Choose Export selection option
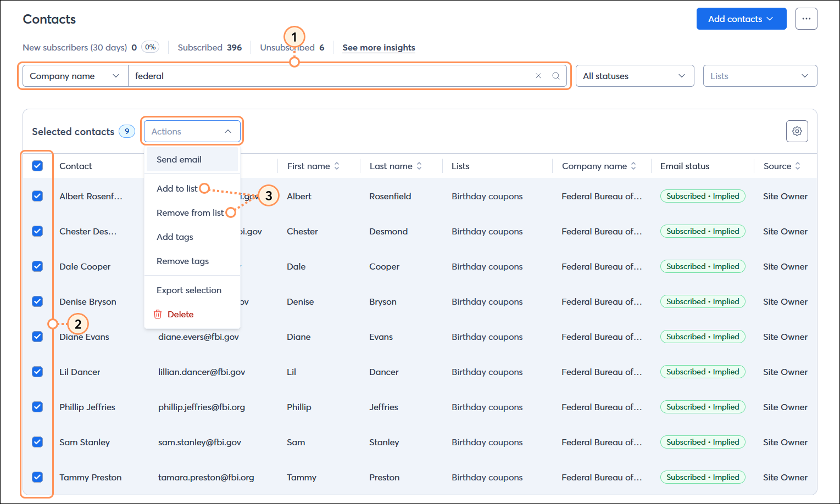The height and width of the screenshot is (504, 840). 189,290
